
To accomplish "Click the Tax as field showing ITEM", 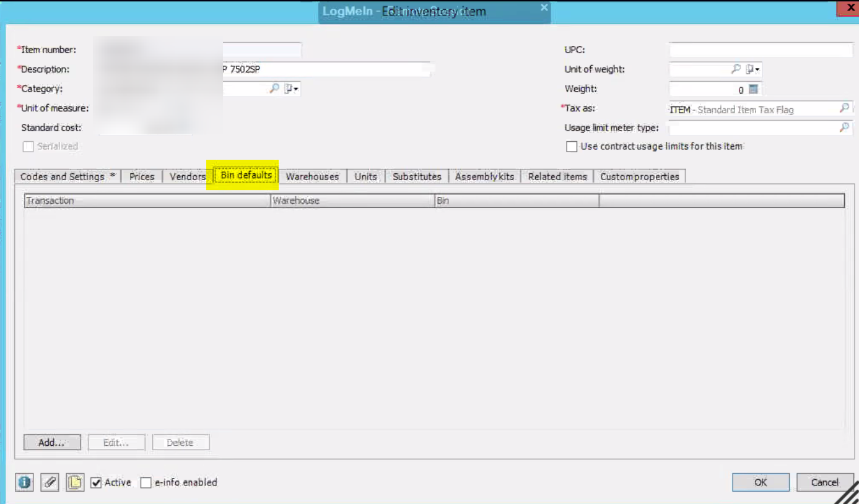I will click(x=754, y=108).
